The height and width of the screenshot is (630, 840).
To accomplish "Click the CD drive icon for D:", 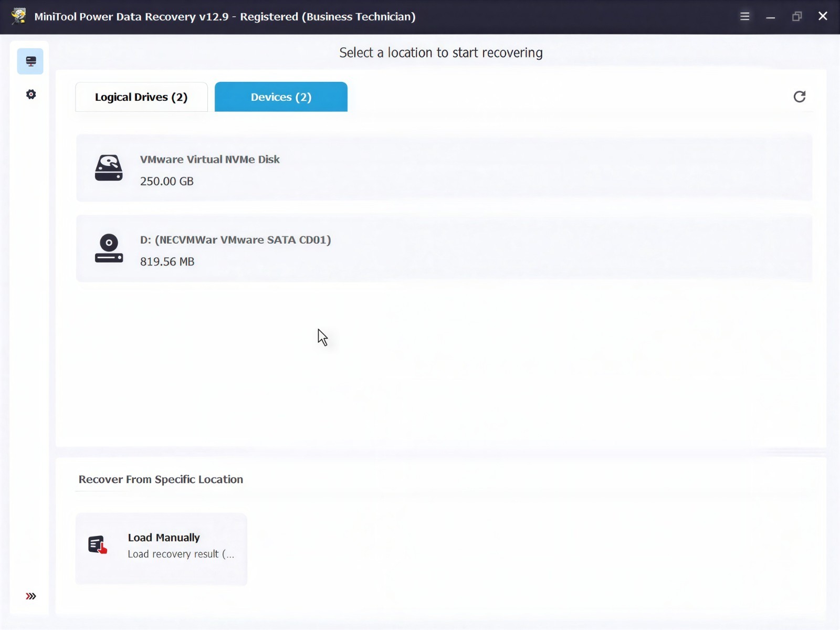I will point(109,248).
